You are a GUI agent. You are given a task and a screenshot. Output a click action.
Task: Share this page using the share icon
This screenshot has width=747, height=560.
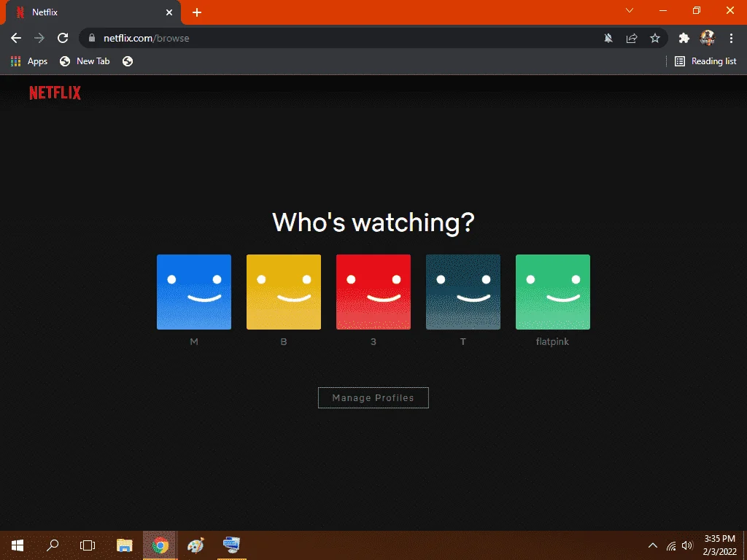coord(632,38)
